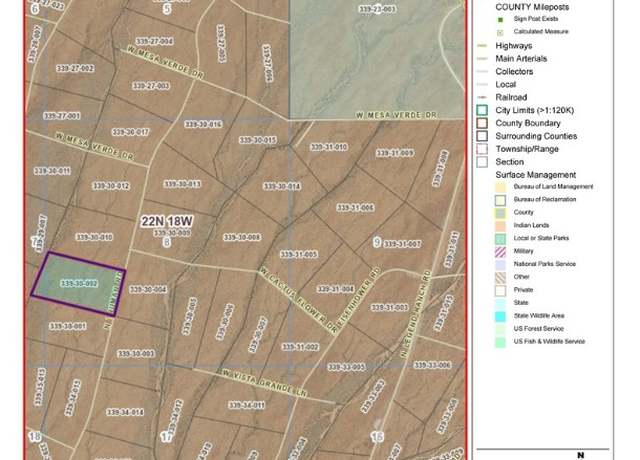This screenshot has width=640, height=460.
Task: Click the Main Arterials line symbol
Action: (482, 59)
